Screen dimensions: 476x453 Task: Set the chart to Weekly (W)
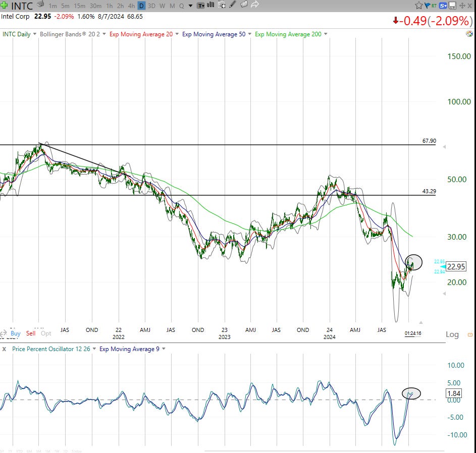[163, 6]
